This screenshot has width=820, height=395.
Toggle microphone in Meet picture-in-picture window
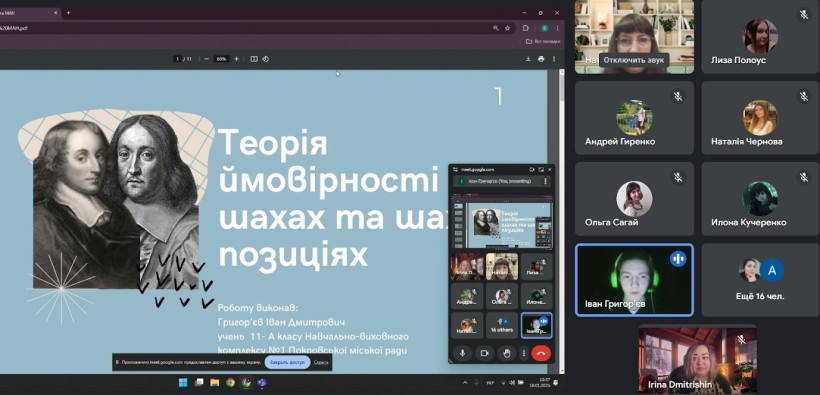coord(462,354)
